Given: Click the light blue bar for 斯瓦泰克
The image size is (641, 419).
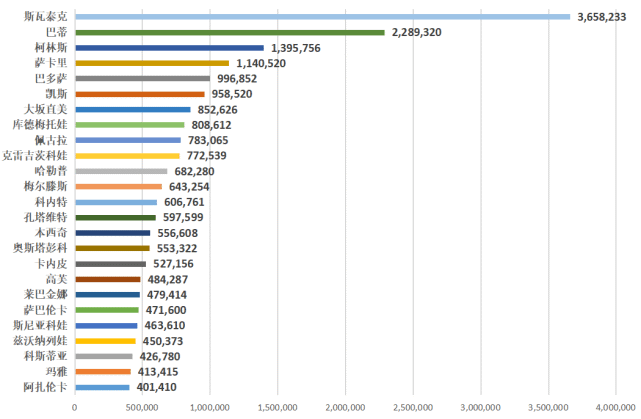Looking at the screenshot, I should point(323,17).
